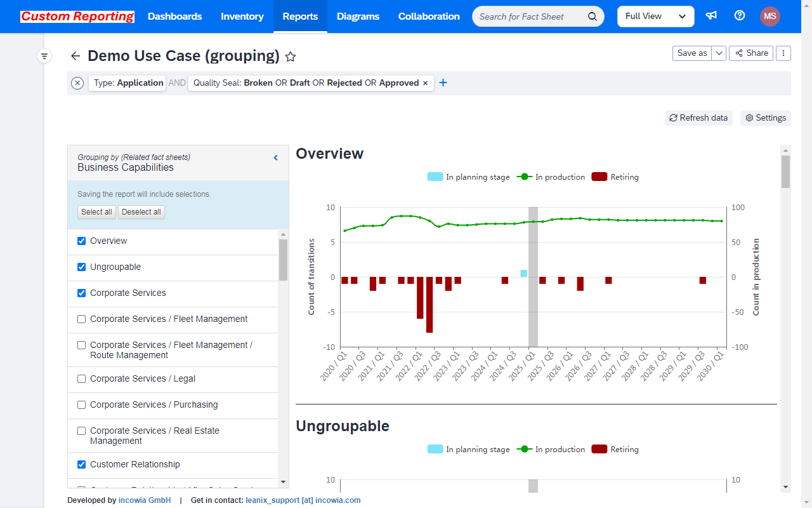
Task: Click the Business Capabilities grouping label
Action: (126, 168)
